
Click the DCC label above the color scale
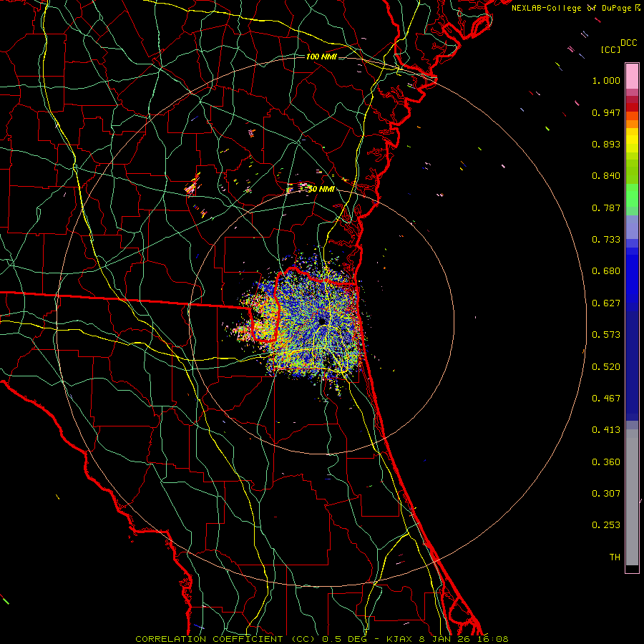click(628, 43)
